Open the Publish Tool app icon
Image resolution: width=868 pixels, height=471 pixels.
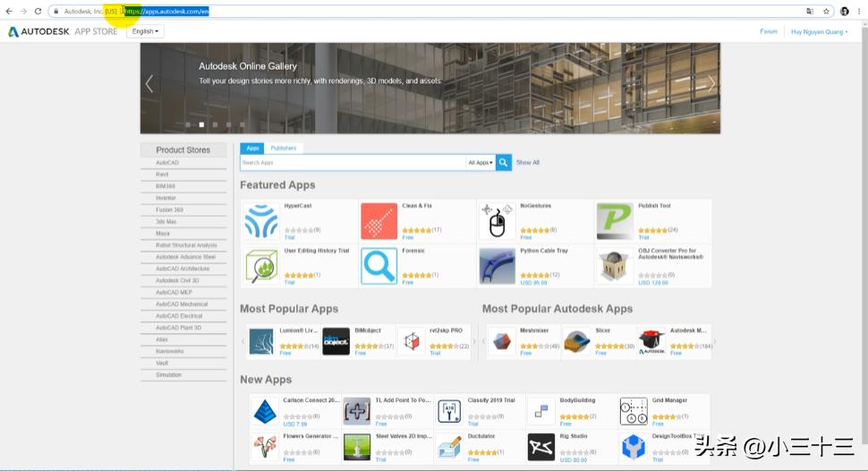(615, 221)
